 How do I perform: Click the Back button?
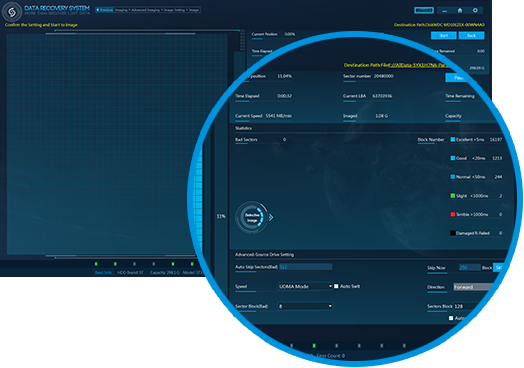471,35
